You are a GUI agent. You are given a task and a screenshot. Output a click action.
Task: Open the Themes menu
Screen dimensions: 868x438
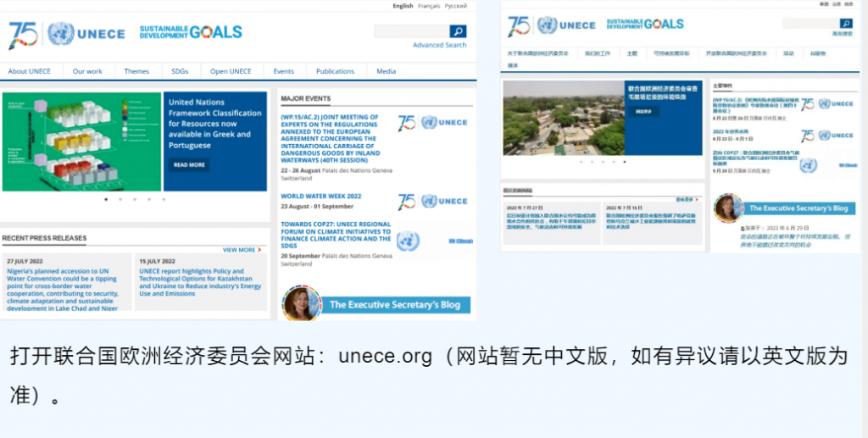click(x=136, y=71)
